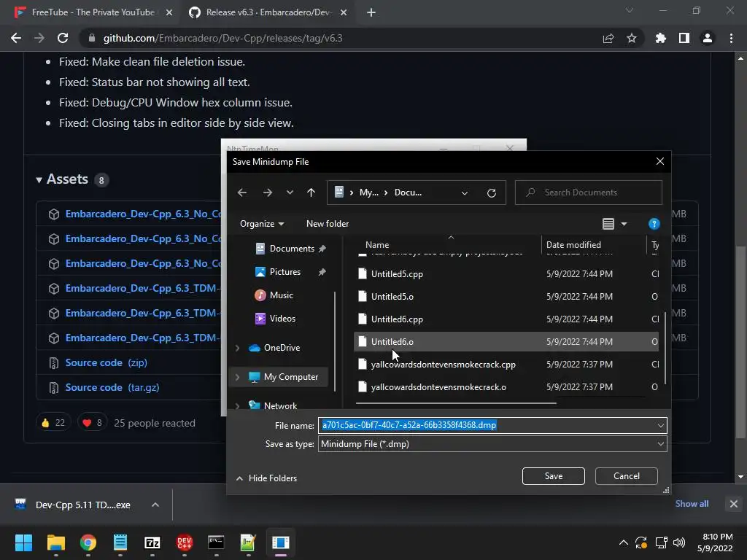
Task: Refresh the Documents folder listing
Action: 491,192
